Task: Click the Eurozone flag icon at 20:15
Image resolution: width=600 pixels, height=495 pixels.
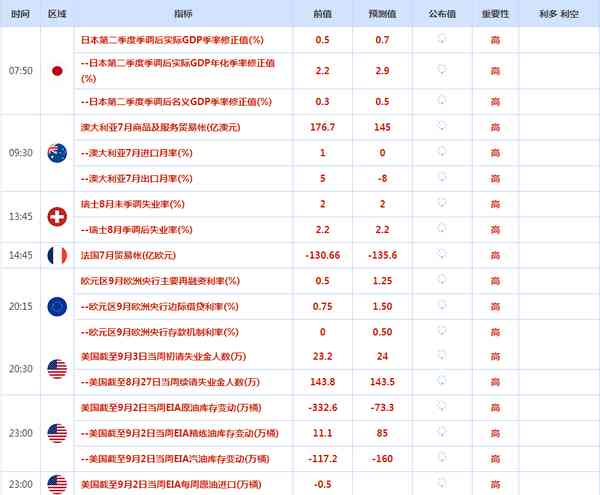Action: click(57, 306)
